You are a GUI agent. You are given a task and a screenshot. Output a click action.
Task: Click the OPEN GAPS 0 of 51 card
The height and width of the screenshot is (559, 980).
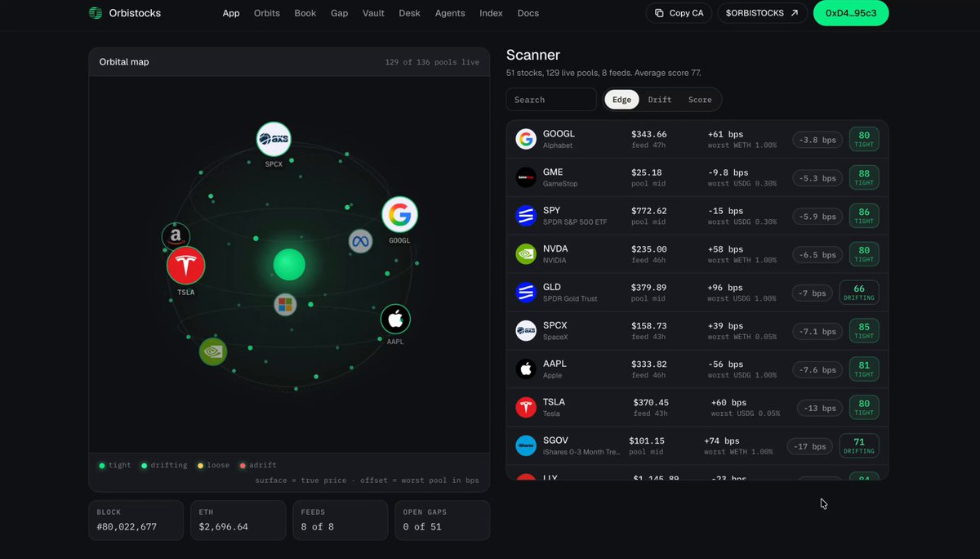click(443, 521)
